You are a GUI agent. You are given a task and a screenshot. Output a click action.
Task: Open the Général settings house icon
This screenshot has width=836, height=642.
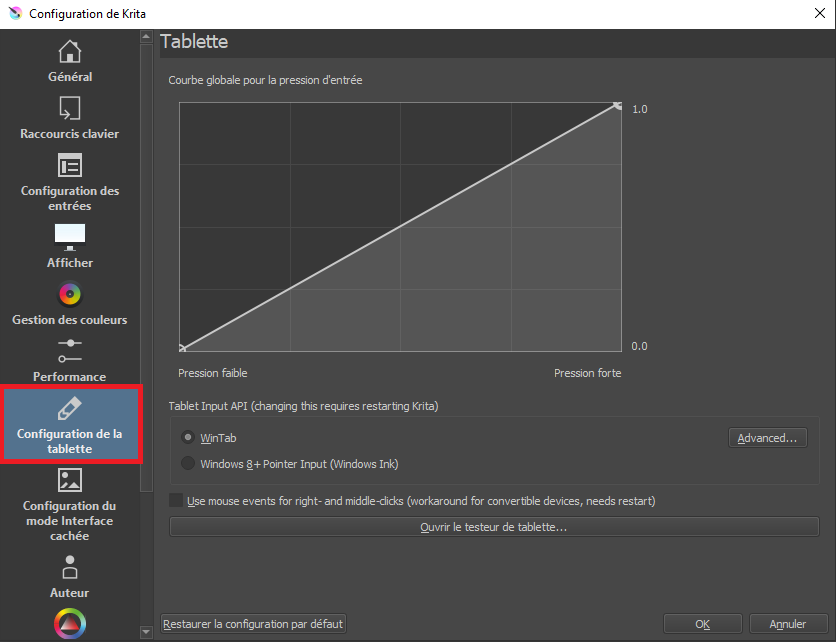tap(70, 52)
